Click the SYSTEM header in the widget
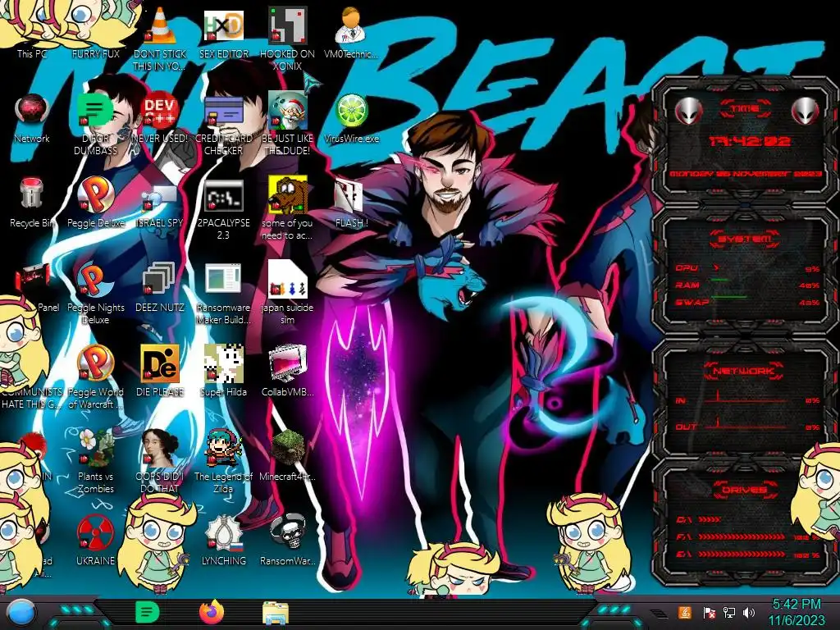This screenshot has width=840, height=630. click(745, 240)
